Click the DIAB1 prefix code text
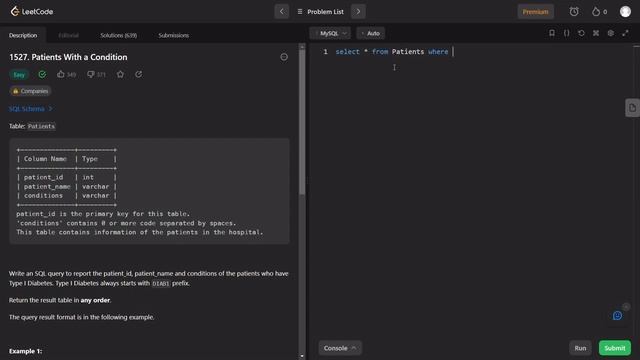The height and width of the screenshot is (360, 640). pos(160,284)
